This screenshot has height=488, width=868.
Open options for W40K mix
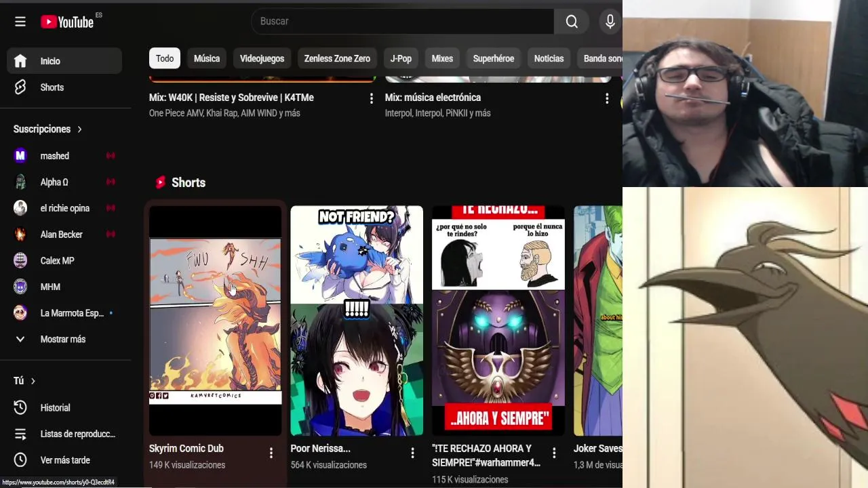(371, 98)
